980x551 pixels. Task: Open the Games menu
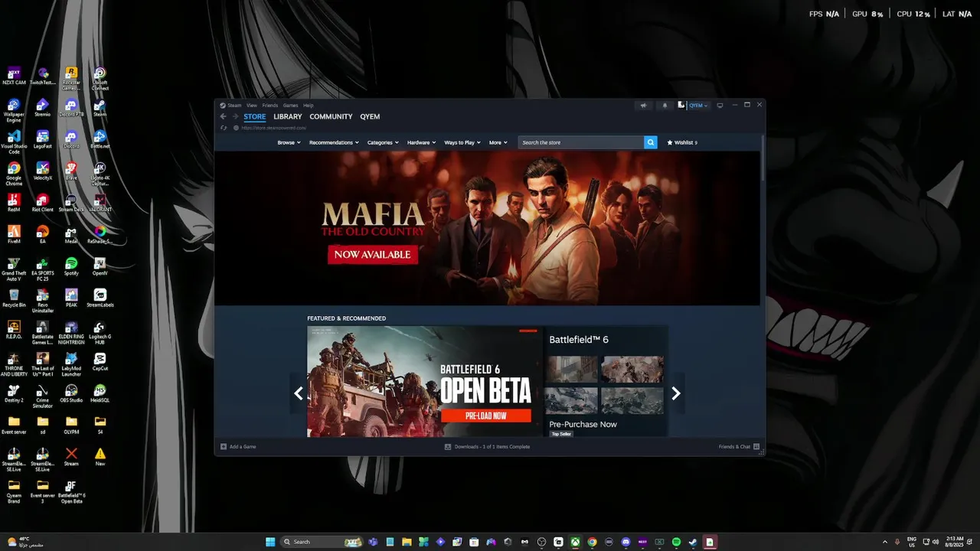pyautogui.click(x=290, y=106)
